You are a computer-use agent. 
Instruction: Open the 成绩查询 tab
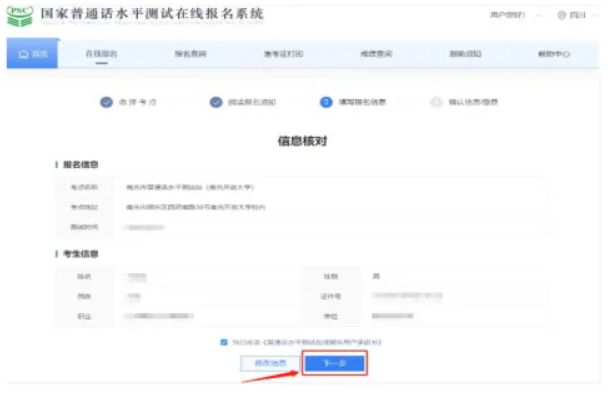[x=376, y=54]
